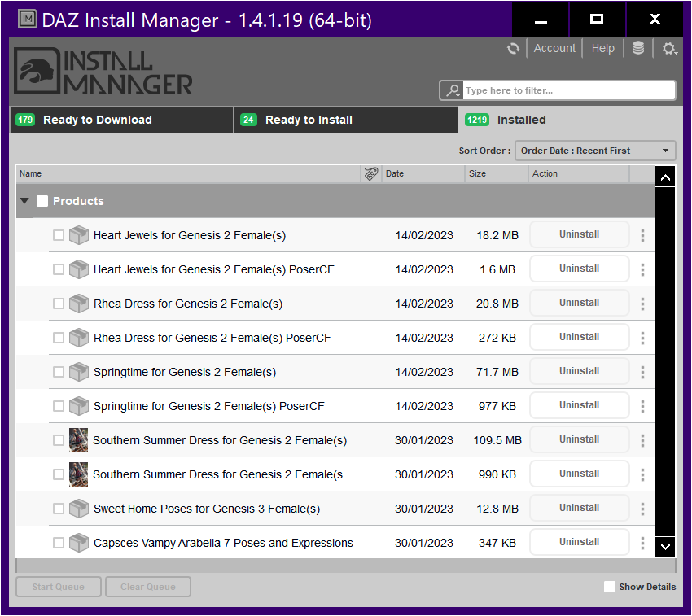Screen dimensions: 692x616
Task: Collapse the Products group triangle
Action: pos(24,201)
